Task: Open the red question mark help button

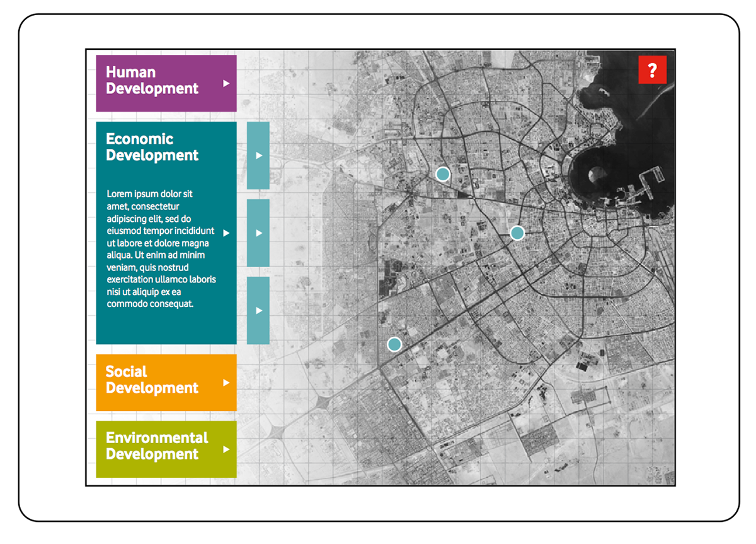Action: (652, 70)
